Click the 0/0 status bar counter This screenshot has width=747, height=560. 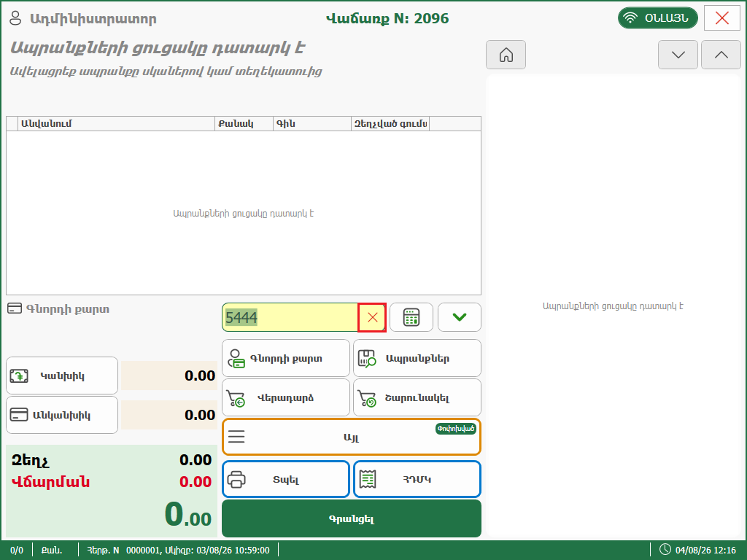[17, 550]
